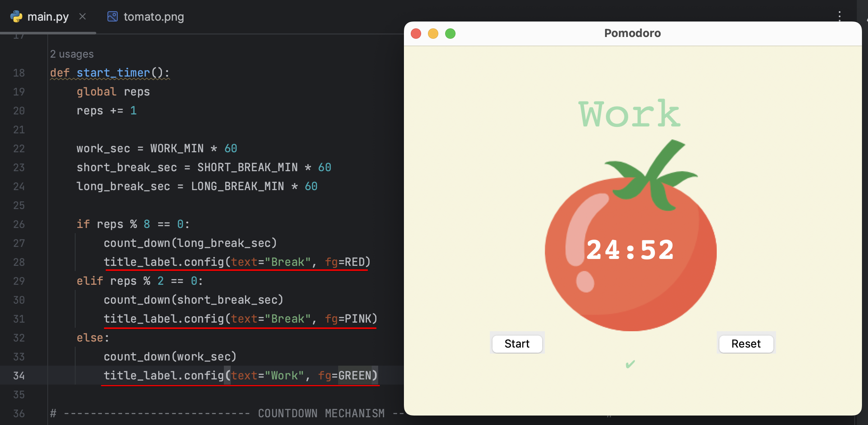Click the "Work" string on line 34
Screen dimensions: 868x425
click(x=284, y=376)
